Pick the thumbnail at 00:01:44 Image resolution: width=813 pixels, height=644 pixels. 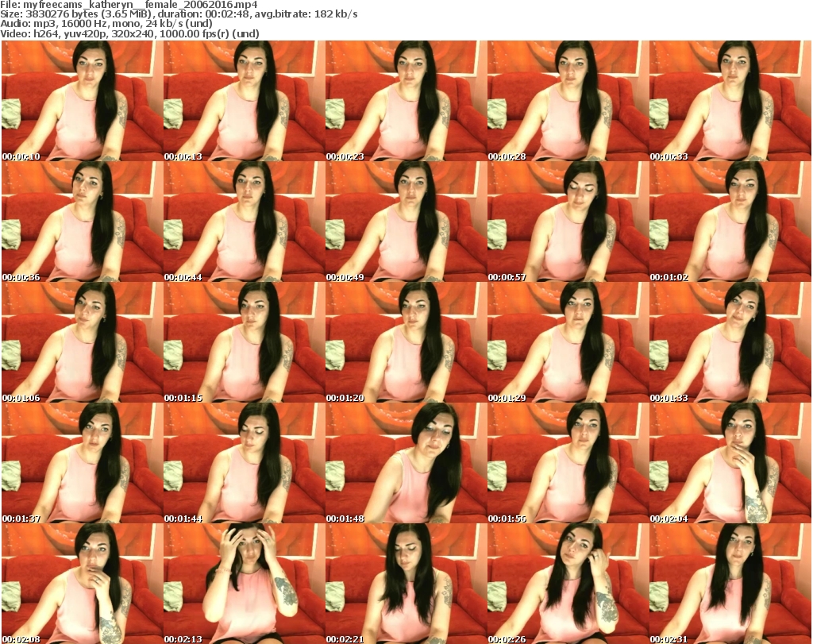(245, 463)
